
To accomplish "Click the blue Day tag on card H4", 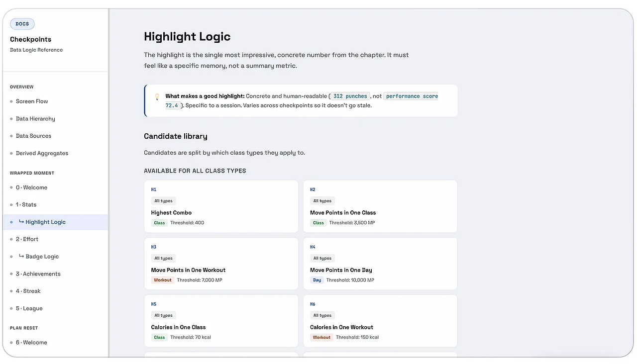I will pyautogui.click(x=317, y=280).
